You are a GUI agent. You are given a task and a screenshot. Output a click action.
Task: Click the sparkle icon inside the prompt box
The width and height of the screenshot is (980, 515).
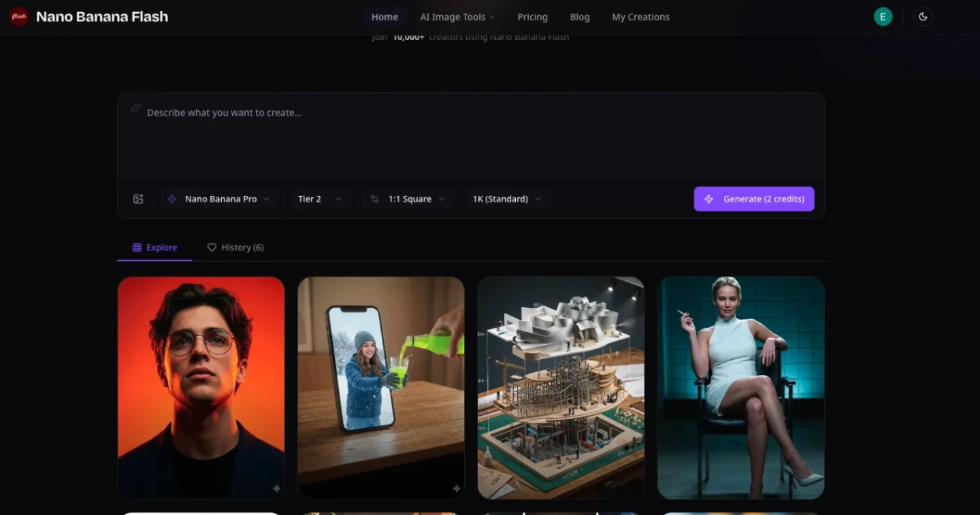coord(135,107)
